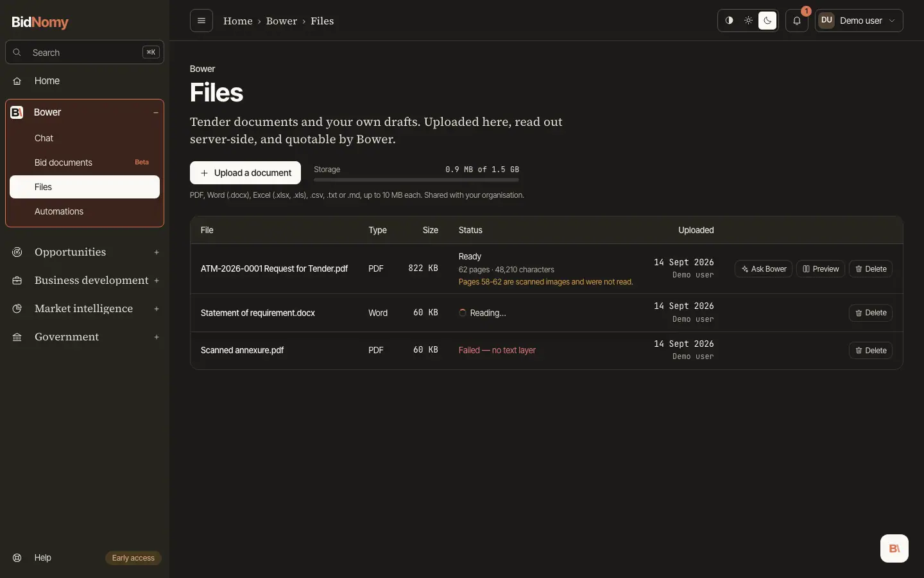Click the storage usage progress bar

click(416, 180)
